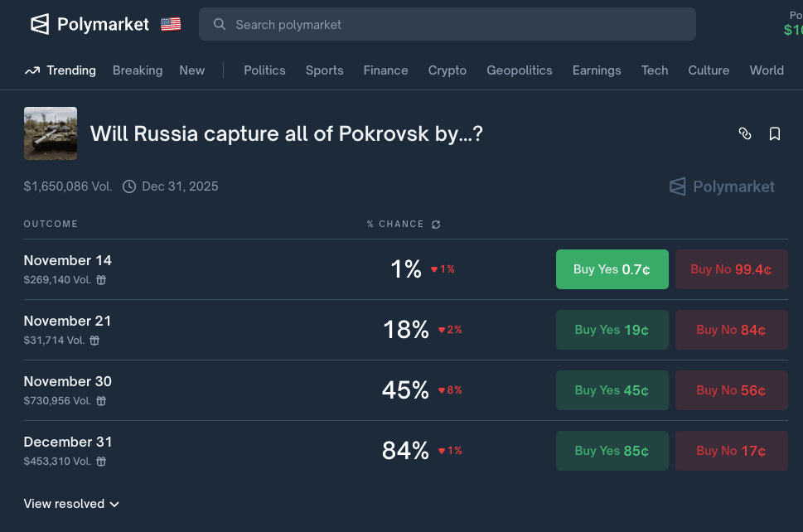Screen dimensions: 803x532
Task: Click the gift icon under December 31
Action: tap(101, 462)
